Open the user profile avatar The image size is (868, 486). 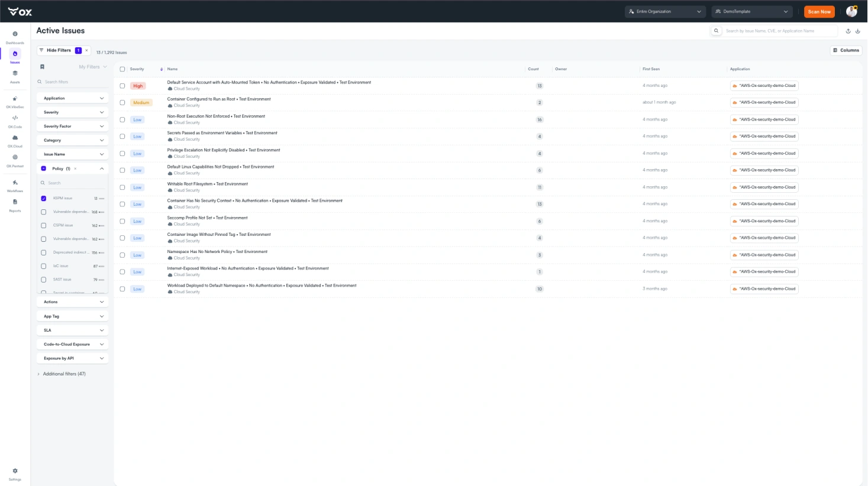pyautogui.click(x=851, y=11)
